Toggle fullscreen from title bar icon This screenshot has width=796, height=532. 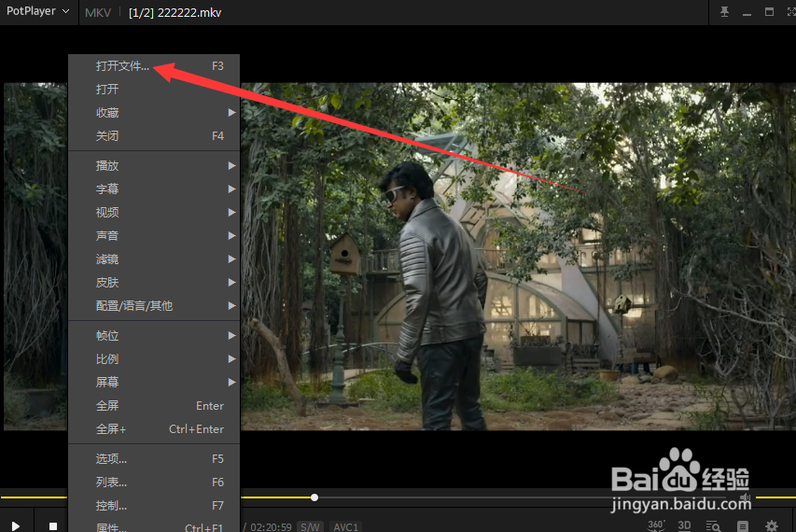(791, 12)
